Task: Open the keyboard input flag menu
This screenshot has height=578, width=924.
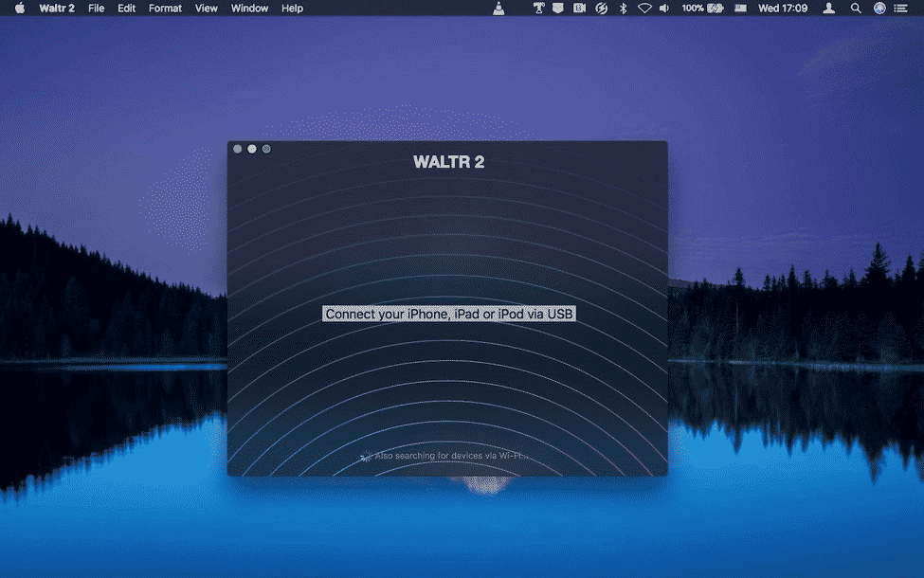Action: tap(741, 9)
